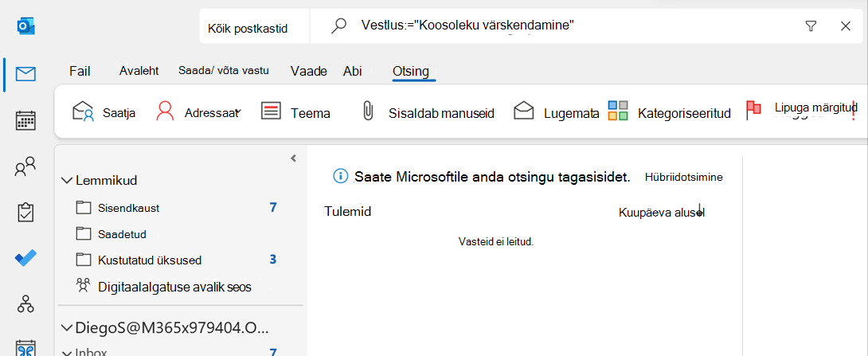Click the Vasteid ei leitud message

coord(496,241)
